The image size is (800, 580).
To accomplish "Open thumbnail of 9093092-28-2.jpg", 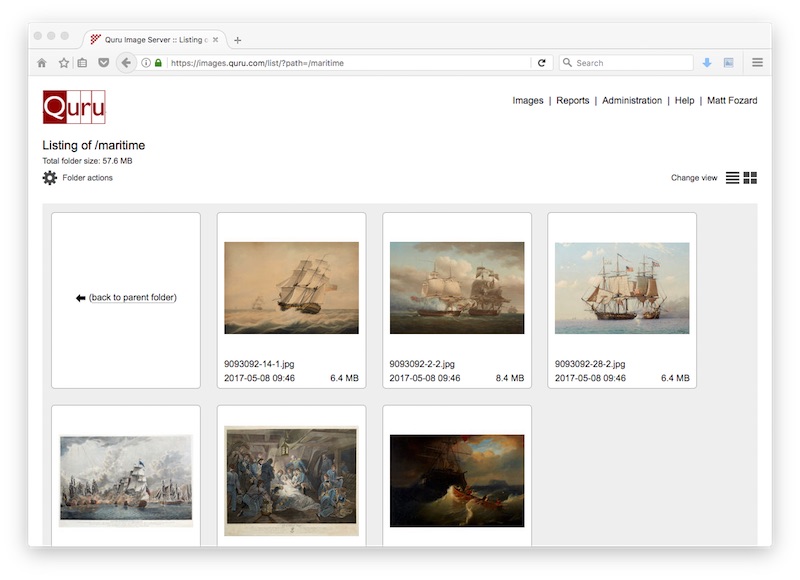I will pyautogui.click(x=622, y=288).
